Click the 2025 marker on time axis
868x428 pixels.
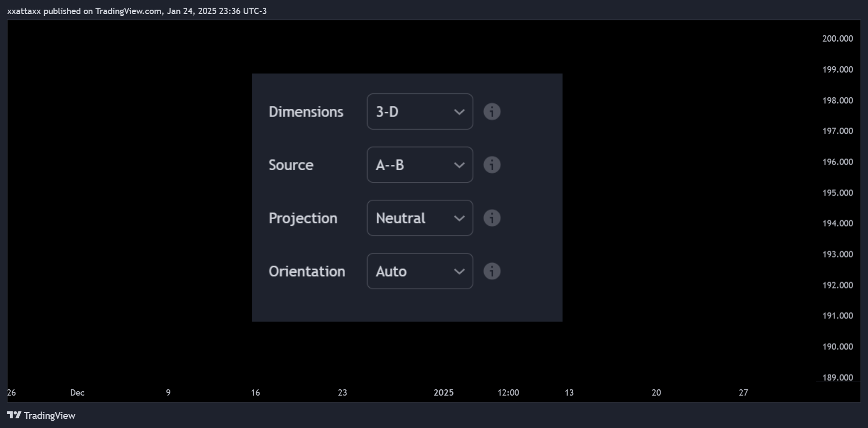click(443, 393)
